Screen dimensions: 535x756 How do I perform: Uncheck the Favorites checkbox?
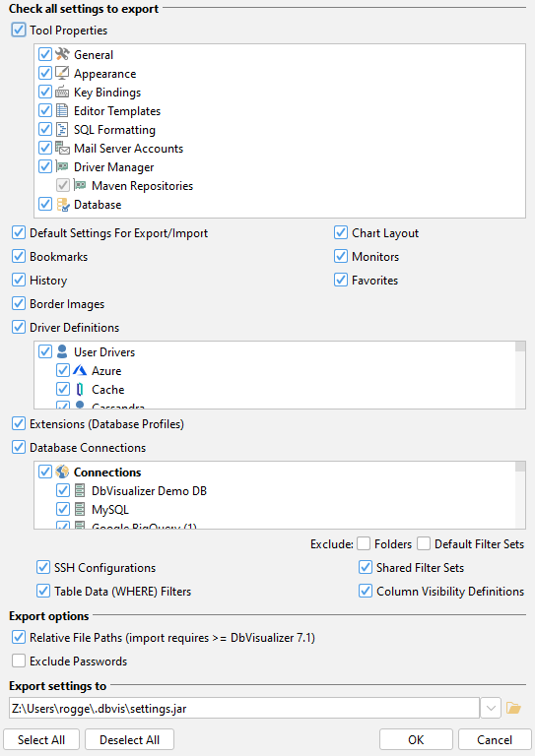point(341,281)
